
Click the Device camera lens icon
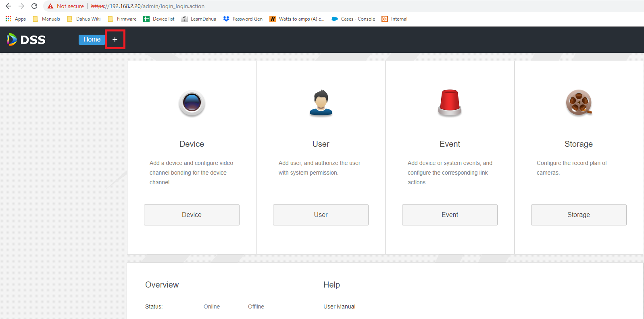192,103
